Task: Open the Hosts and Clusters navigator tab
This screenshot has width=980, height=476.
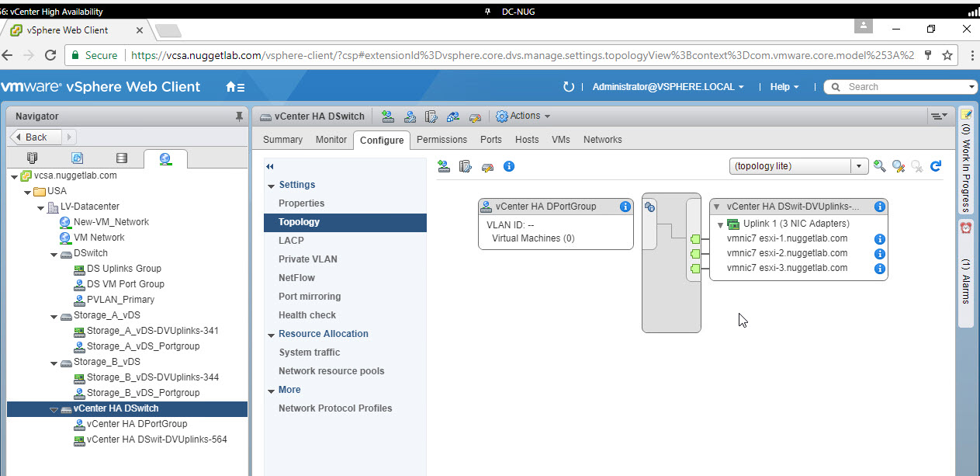Action: (32, 158)
